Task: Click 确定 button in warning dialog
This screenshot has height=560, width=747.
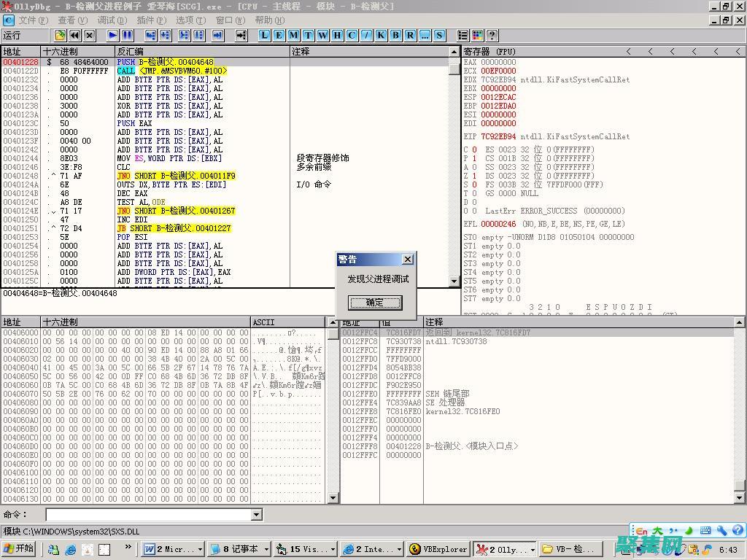Action: click(x=375, y=303)
